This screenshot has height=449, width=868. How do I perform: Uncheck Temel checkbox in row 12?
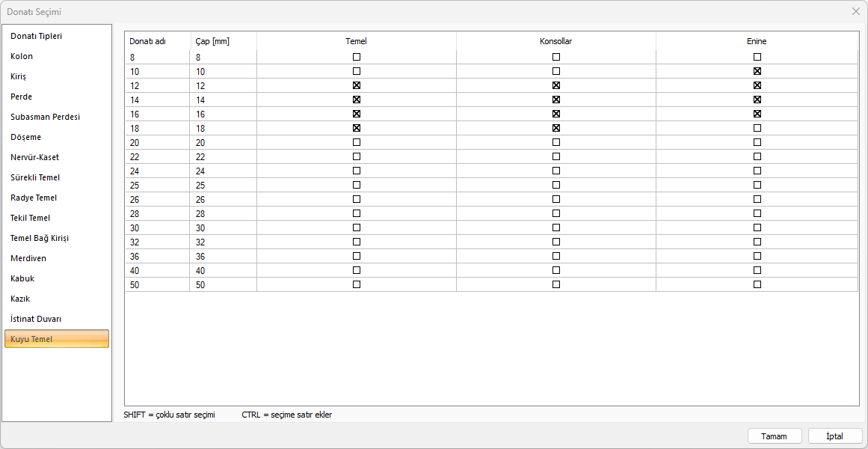(x=357, y=85)
